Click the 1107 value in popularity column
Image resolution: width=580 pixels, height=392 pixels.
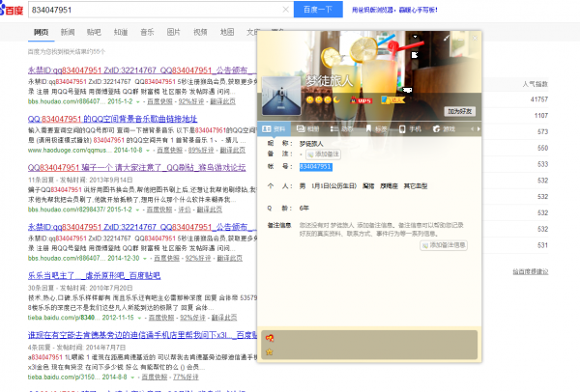[x=541, y=116]
